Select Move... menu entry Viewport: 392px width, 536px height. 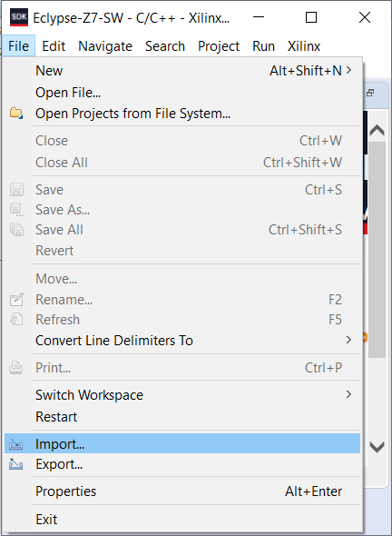click(x=182, y=279)
